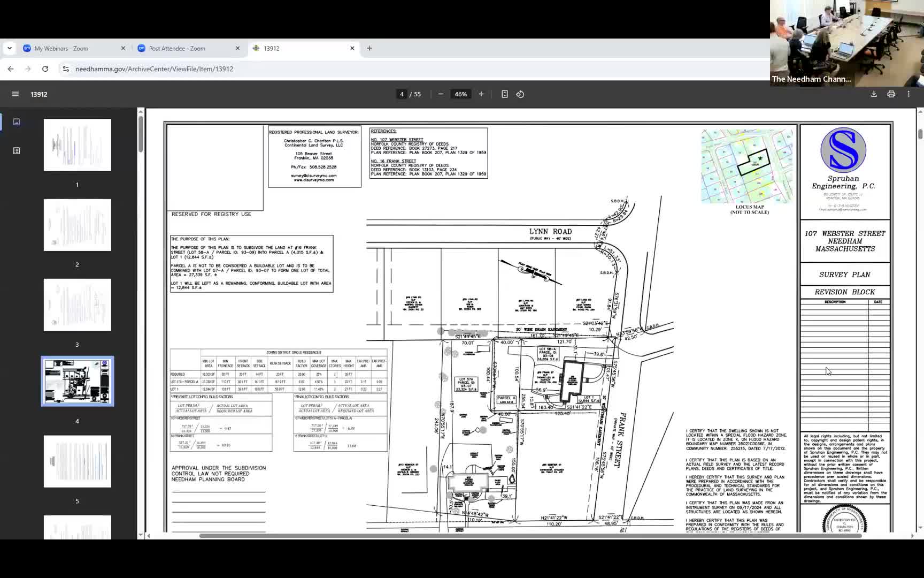Go back to the previous page
The image size is (924, 578).
pyautogui.click(x=11, y=69)
